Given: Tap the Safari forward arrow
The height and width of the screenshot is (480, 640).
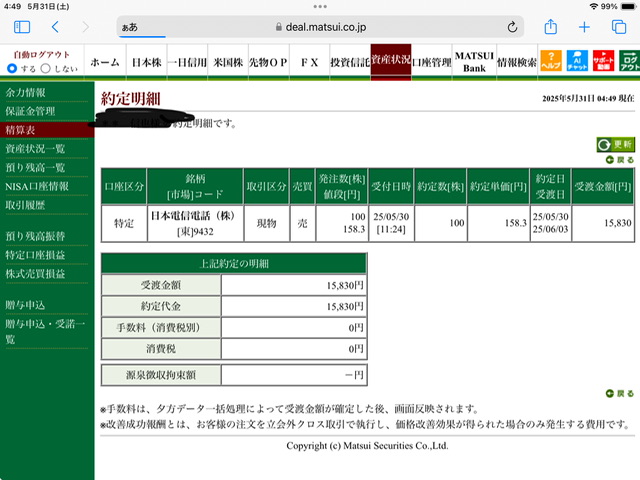Looking at the screenshot, I should pyautogui.click(x=85, y=27).
